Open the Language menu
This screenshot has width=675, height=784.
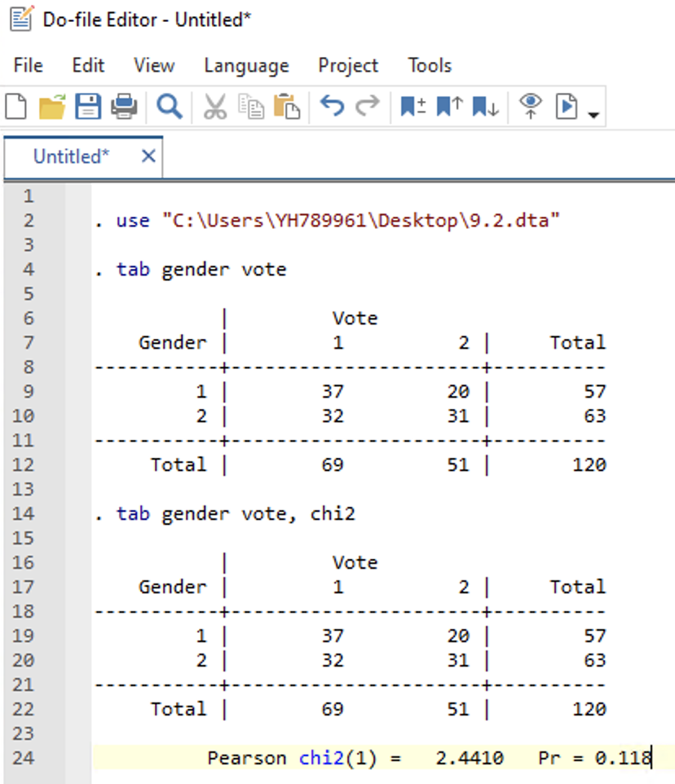point(245,65)
